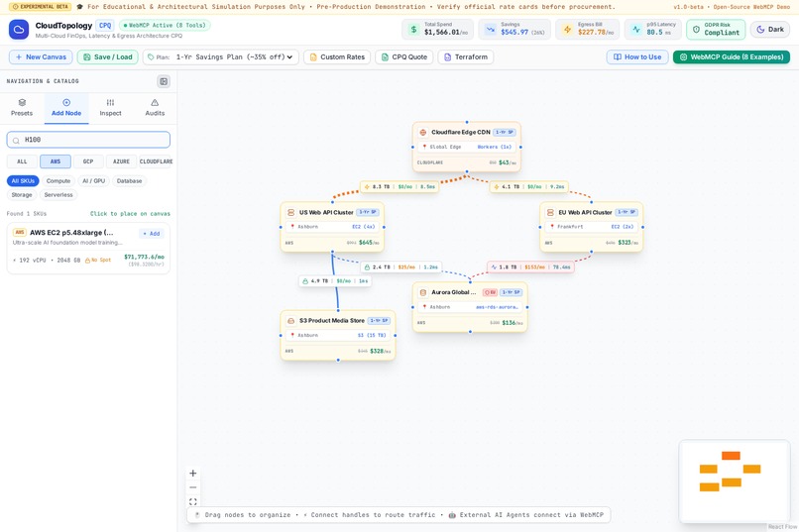Viewport: 799px width, 532px height.
Task: Filter catalog by AZURE provider
Action: tap(121, 161)
